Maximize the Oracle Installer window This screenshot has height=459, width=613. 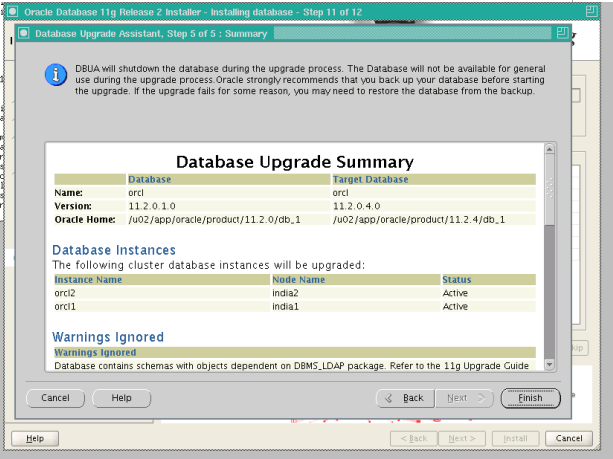pos(592,11)
